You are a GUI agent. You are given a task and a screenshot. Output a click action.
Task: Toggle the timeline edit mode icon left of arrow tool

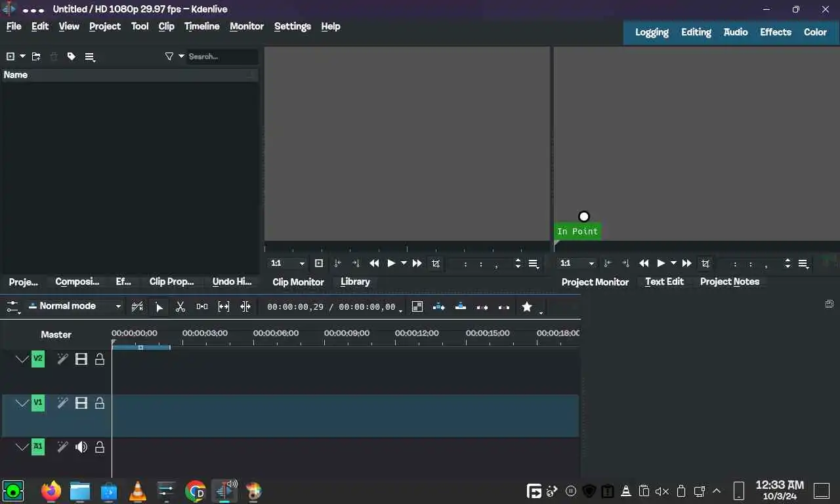(x=137, y=306)
